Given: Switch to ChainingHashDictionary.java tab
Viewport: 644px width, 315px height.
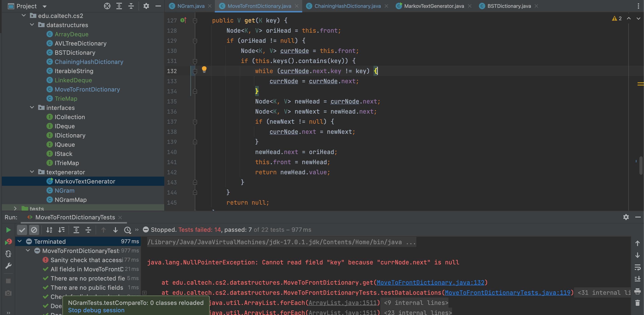Looking at the screenshot, I should pos(347,6).
